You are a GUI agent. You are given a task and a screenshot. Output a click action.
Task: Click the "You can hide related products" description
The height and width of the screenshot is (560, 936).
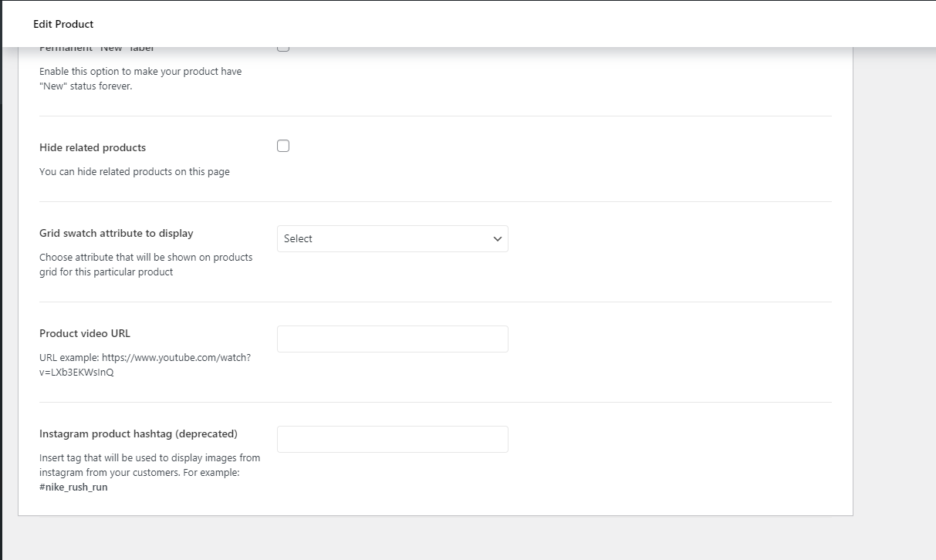[x=134, y=172]
